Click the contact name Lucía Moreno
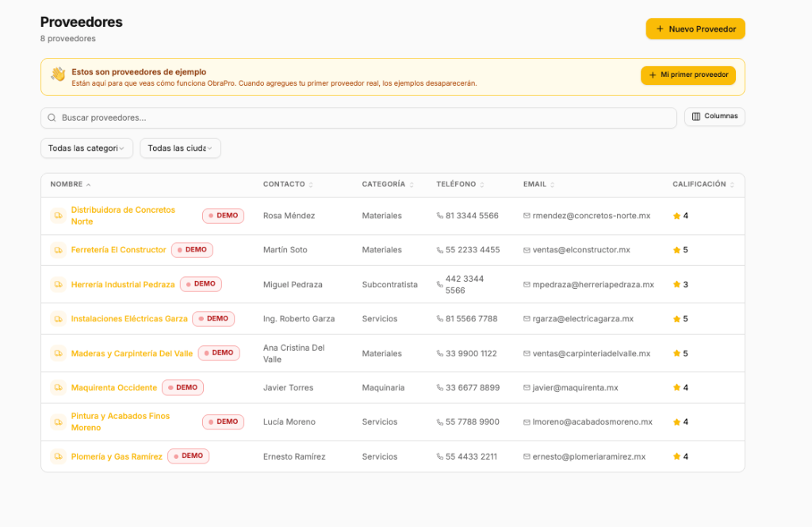The image size is (812, 527). [x=289, y=421]
